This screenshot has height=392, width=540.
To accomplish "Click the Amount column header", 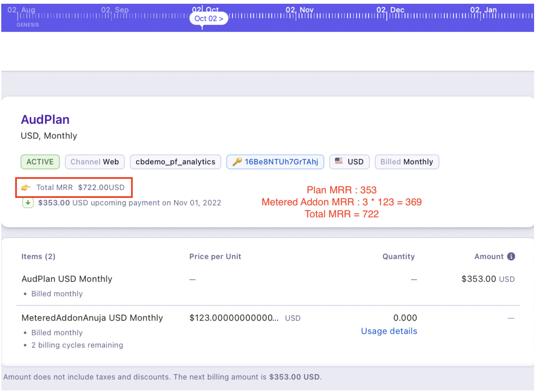I will click(489, 256).
